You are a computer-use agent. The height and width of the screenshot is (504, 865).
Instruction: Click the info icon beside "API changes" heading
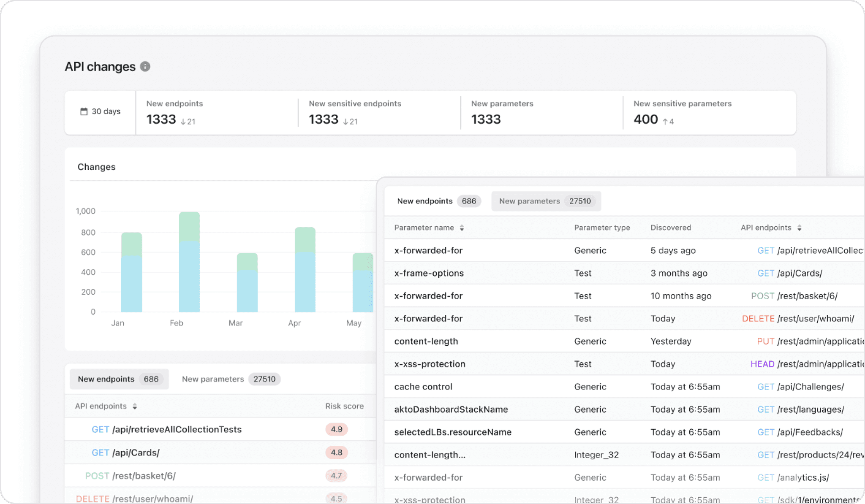click(x=145, y=66)
